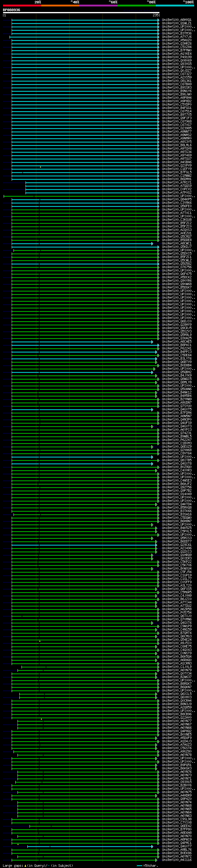
Task: Click the cyan ~100% identity legend segment
Action: point(175,6)
